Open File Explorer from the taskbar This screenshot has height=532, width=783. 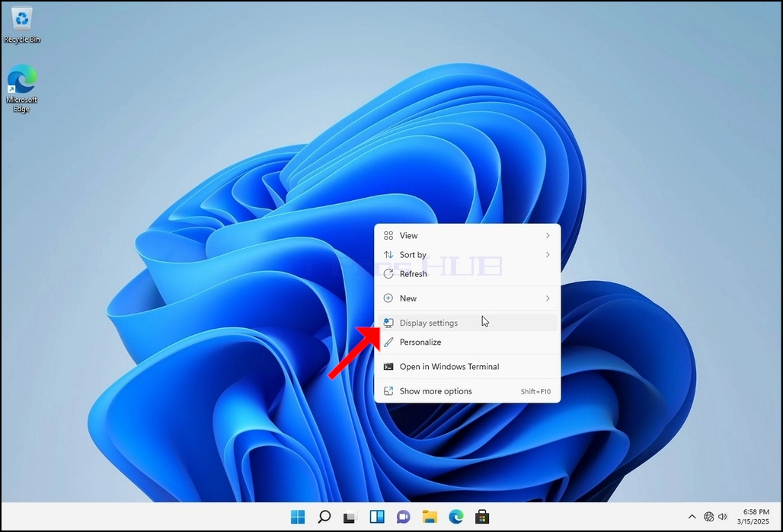coord(430,517)
